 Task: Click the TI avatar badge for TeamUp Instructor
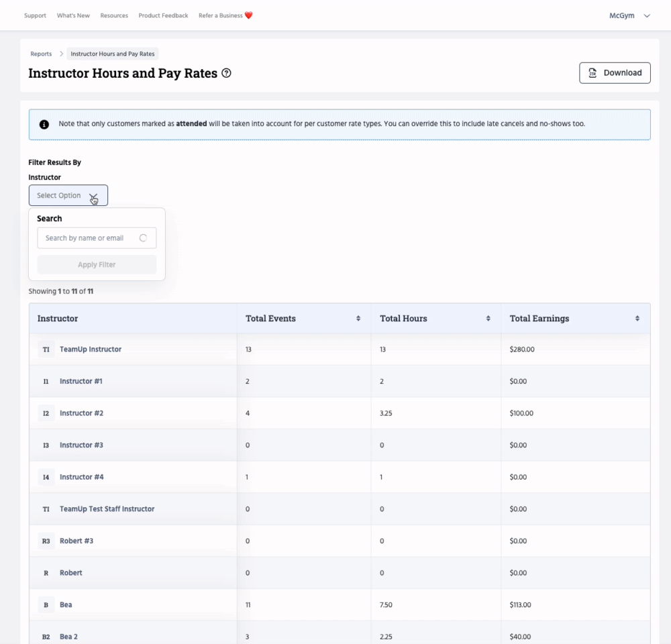46,349
